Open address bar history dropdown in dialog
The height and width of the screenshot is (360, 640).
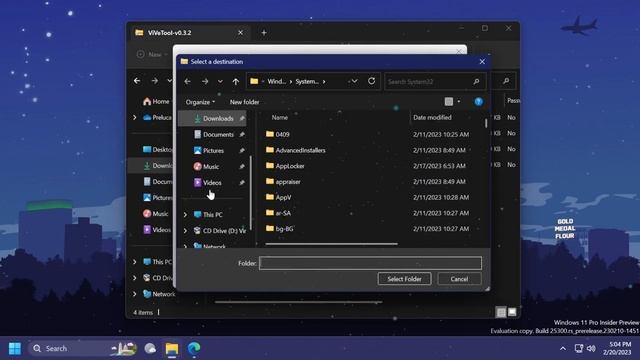click(354, 81)
